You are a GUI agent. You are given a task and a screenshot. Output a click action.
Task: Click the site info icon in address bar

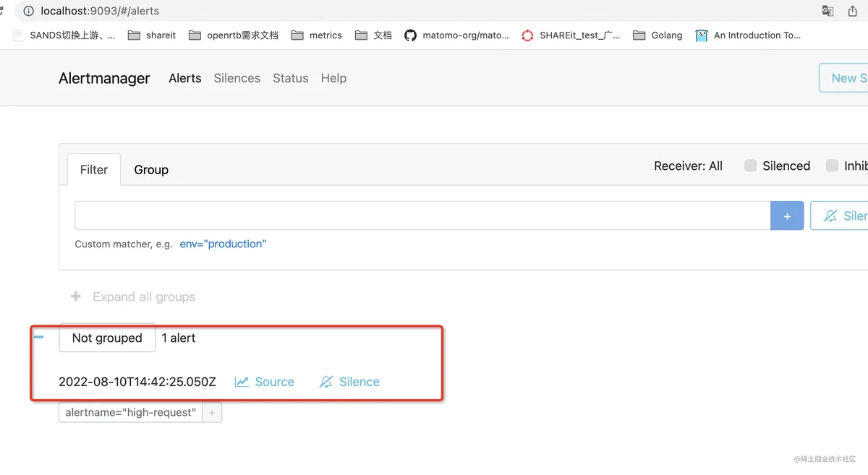click(x=28, y=11)
